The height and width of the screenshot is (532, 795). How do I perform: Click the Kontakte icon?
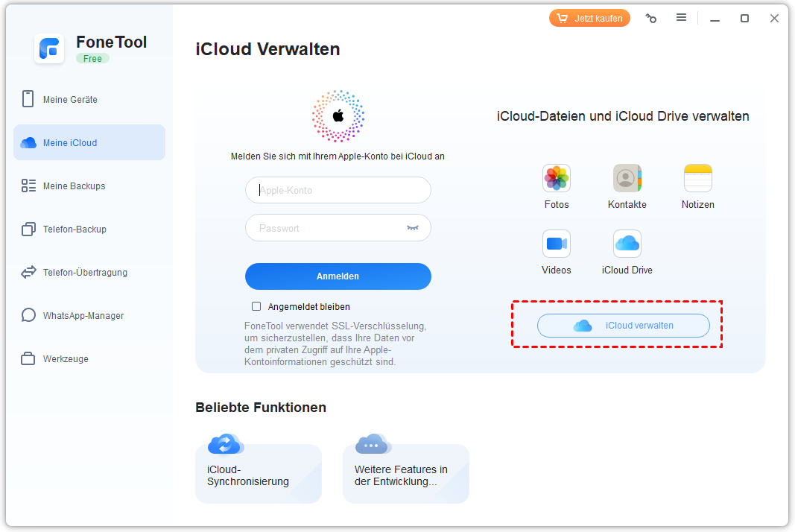[627, 179]
